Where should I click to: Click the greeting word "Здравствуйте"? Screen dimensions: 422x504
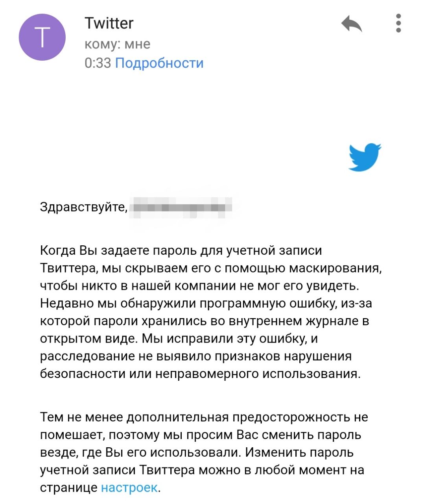tap(84, 207)
